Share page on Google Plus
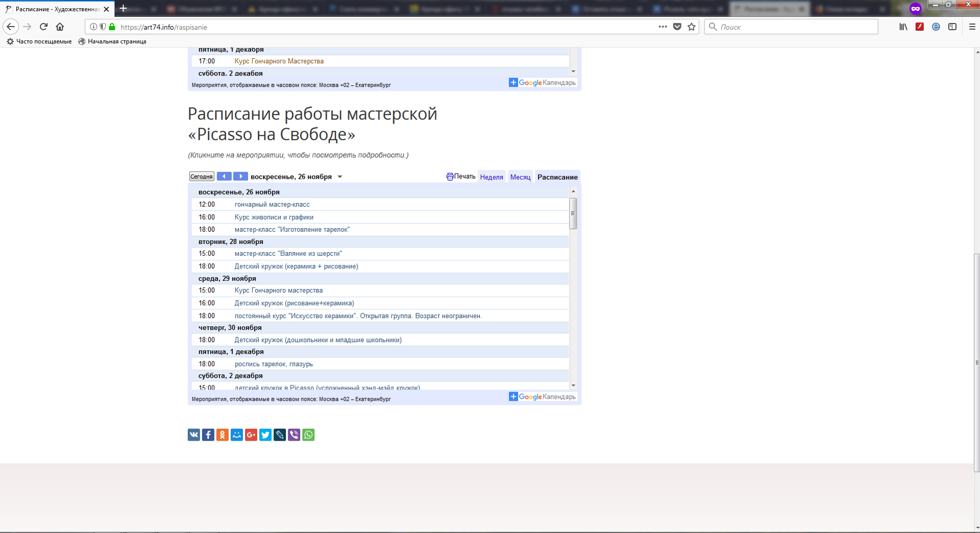The image size is (980, 533). click(x=251, y=434)
